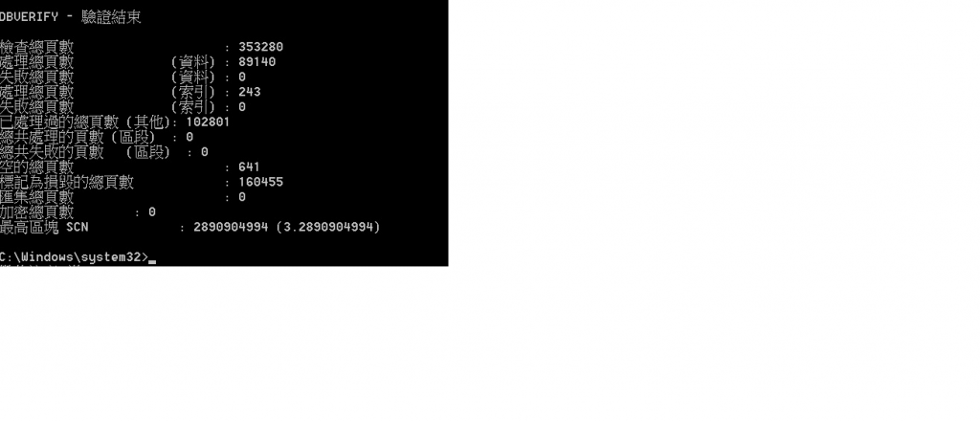Click the parenthesized SCN (3.2890904994)
The image size is (980, 421).
328,227
